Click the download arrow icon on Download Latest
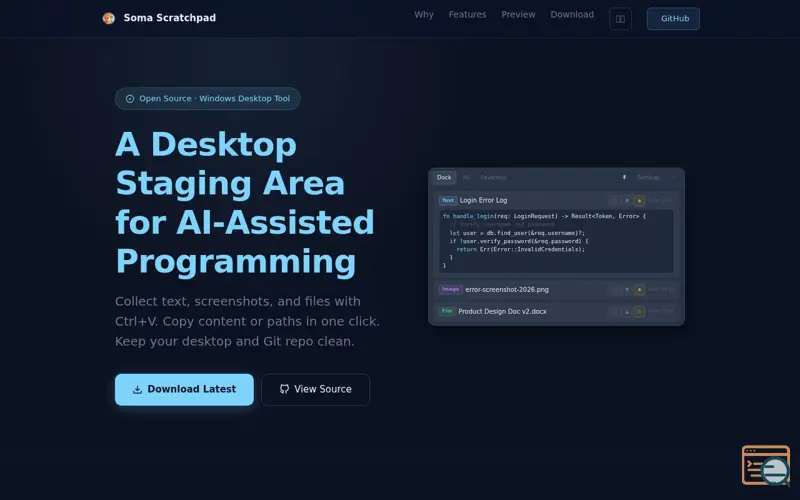This screenshot has width=800, height=500. [x=137, y=390]
